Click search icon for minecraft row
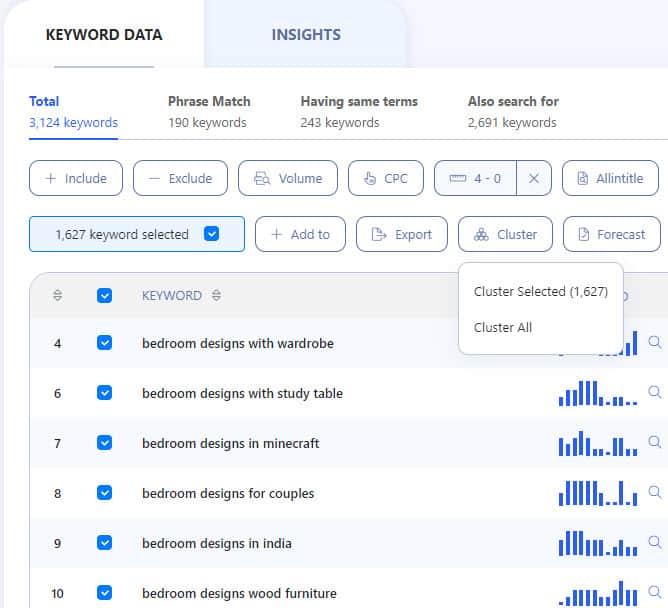This screenshot has width=668, height=608. click(655, 442)
